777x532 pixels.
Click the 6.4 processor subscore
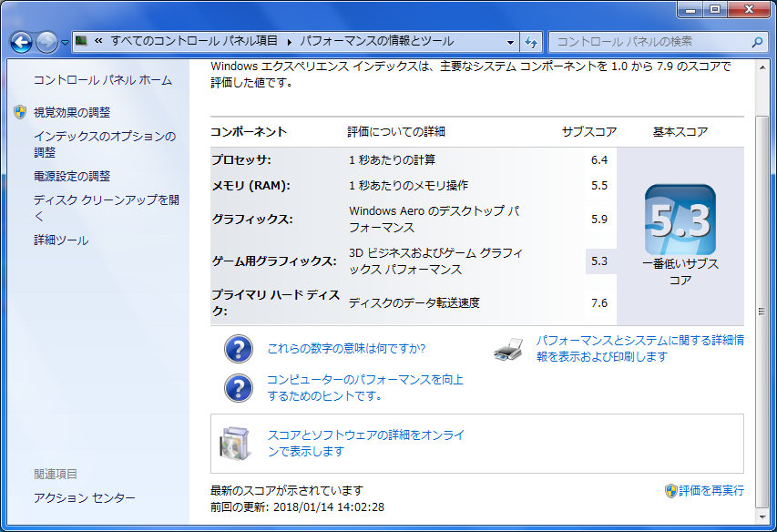(599, 160)
